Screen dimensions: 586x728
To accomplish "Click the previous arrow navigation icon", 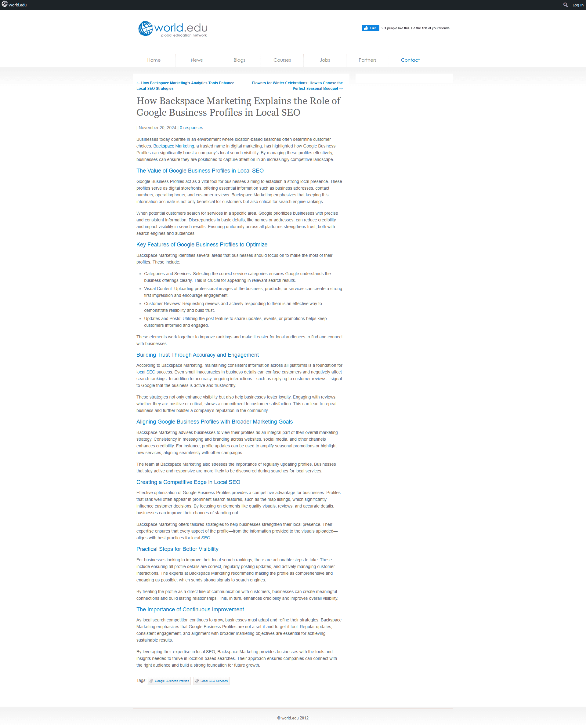I will coord(138,82).
